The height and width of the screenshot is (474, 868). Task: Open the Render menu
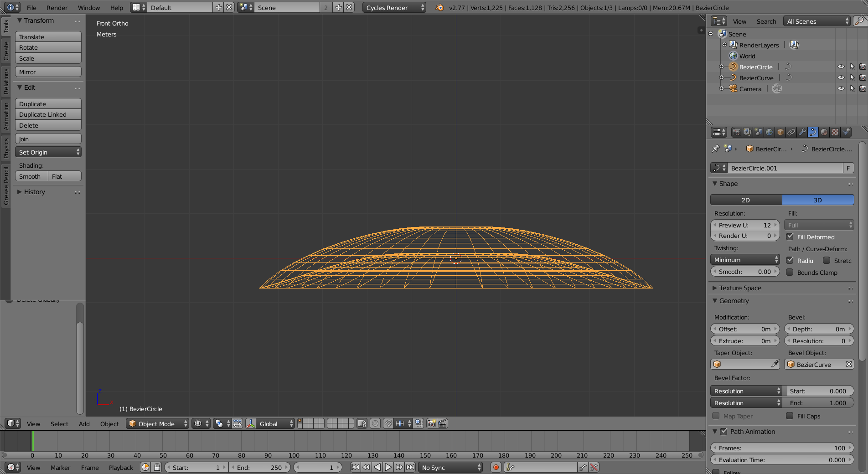57,7
